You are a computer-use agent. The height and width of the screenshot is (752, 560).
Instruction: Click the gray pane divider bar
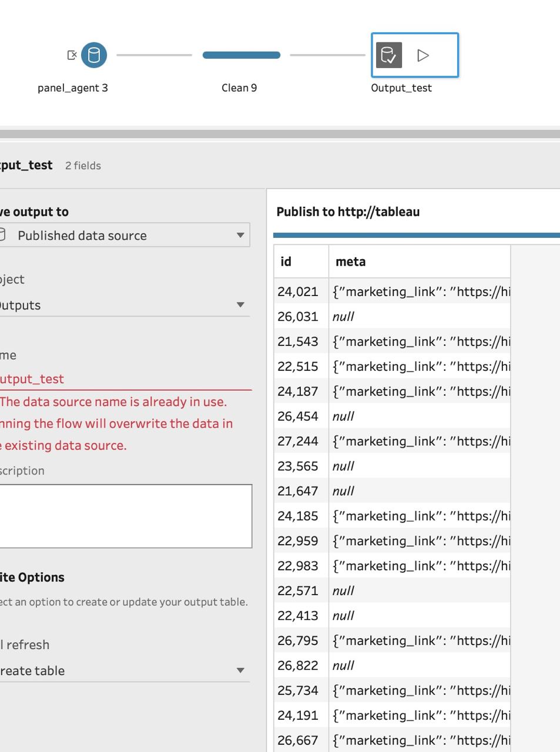tap(280, 134)
